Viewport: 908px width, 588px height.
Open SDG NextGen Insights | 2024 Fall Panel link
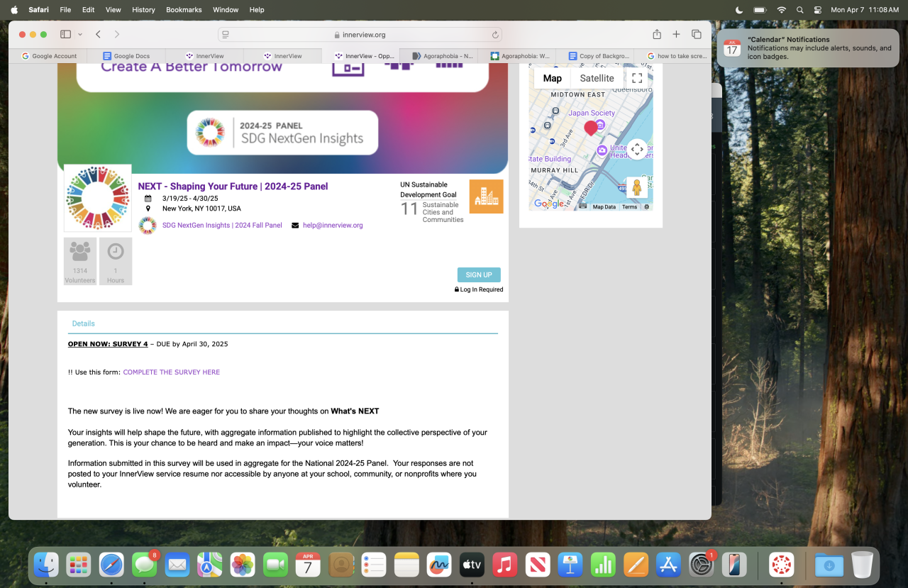point(222,226)
